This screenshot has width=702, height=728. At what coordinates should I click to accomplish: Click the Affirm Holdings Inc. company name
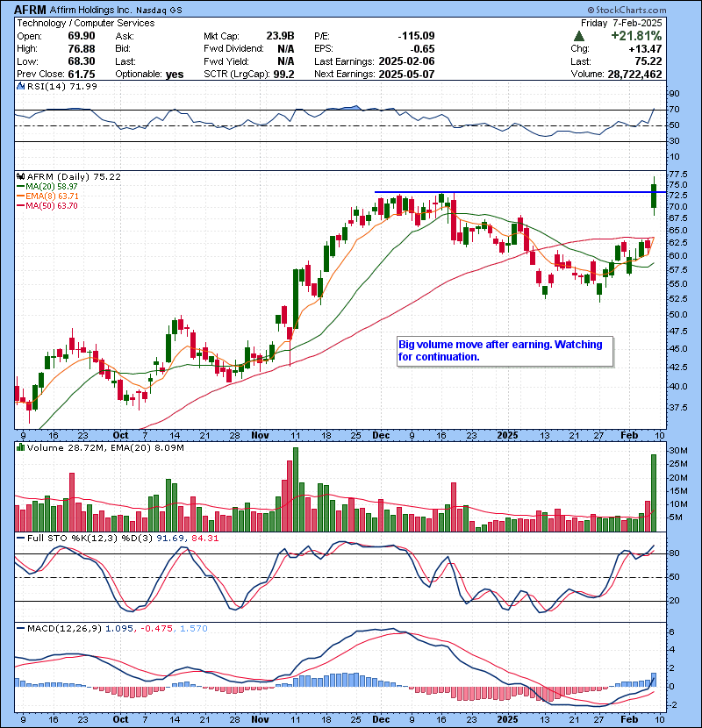(90, 10)
